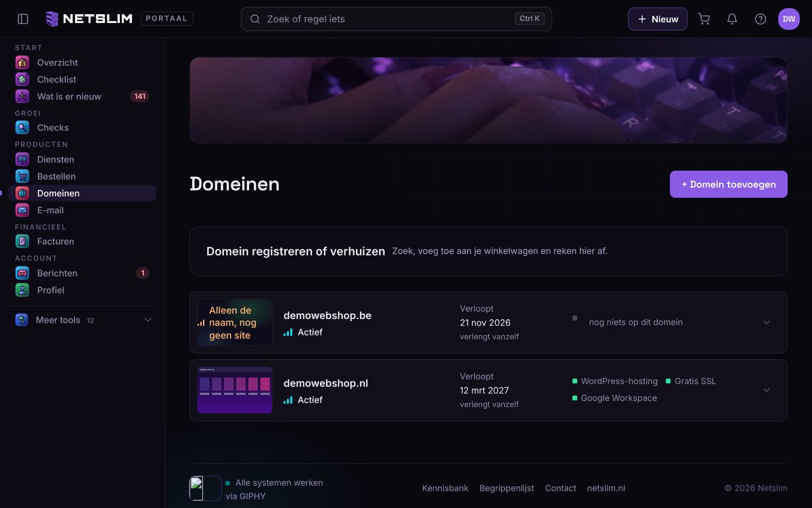Open the Contact footer link
The image size is (812, 508).
click(560, 488)
